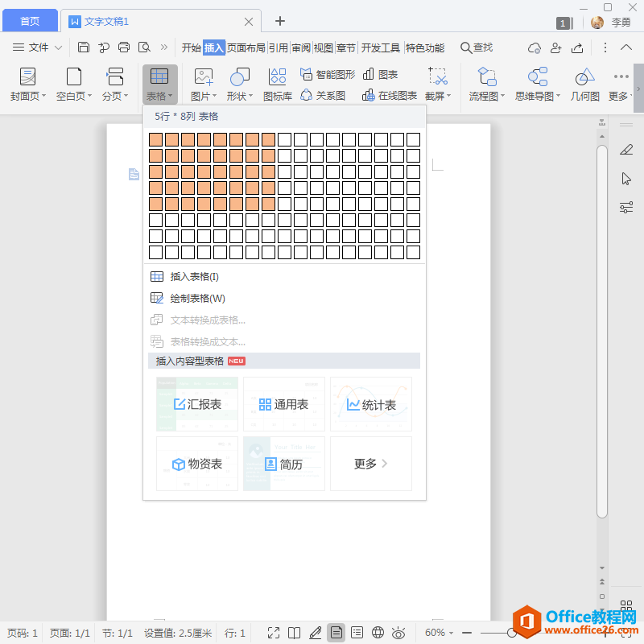Click the share/export icon in top right
This screenshot has width=644, height=644.
click(577, 48)
